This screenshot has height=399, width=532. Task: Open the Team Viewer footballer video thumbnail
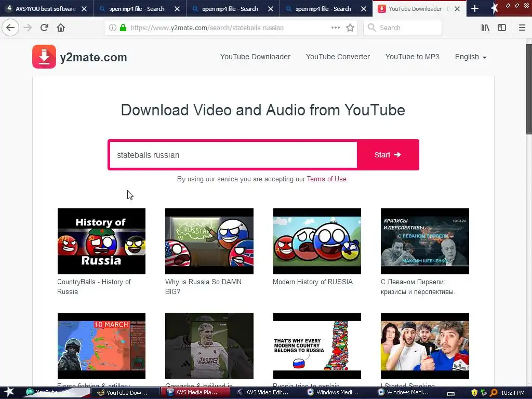click(209, 345)
